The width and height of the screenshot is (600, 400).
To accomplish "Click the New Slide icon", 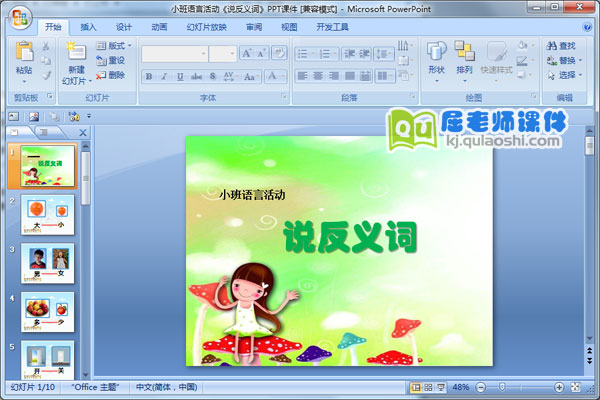I will pyautogui.click(x=77, y=52).
